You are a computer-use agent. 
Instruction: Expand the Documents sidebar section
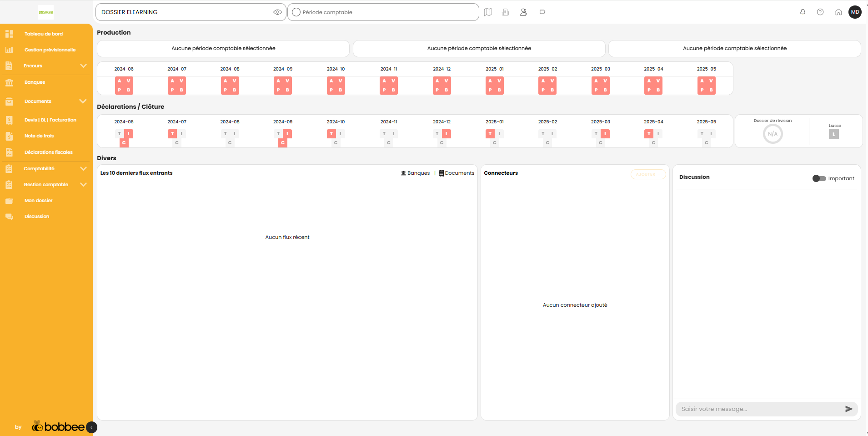(x=83, y=101)
